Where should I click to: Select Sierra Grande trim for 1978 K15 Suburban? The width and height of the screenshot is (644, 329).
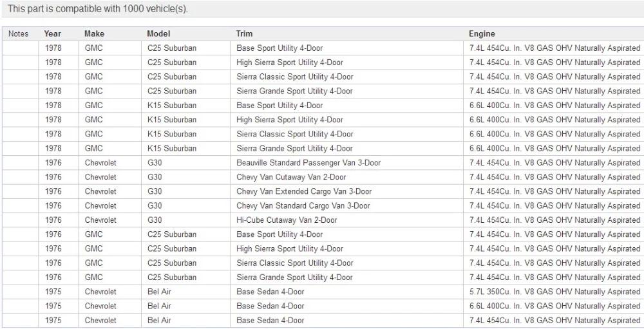pos(346,148)
